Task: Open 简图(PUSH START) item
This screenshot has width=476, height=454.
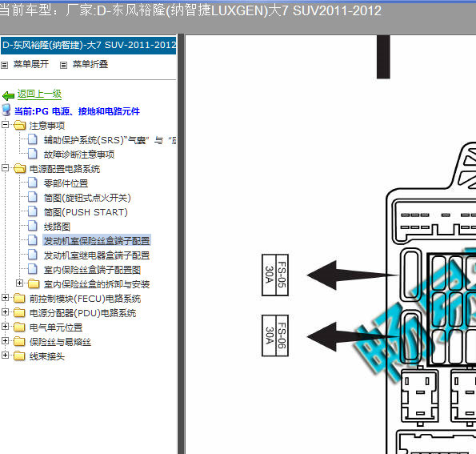Action: coord(86,212)
